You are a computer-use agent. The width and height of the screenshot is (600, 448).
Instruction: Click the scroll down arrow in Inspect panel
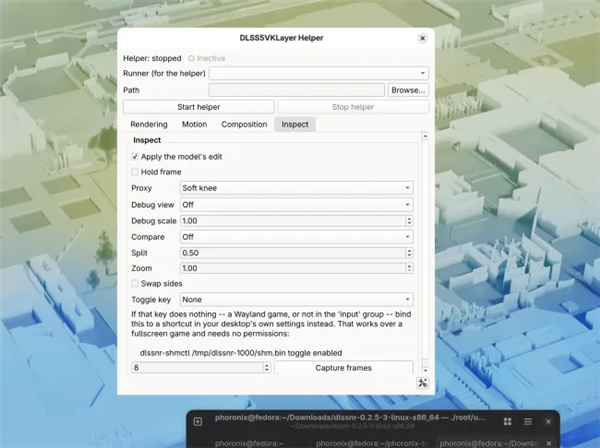pyautogui.click(x=425, y=370)
